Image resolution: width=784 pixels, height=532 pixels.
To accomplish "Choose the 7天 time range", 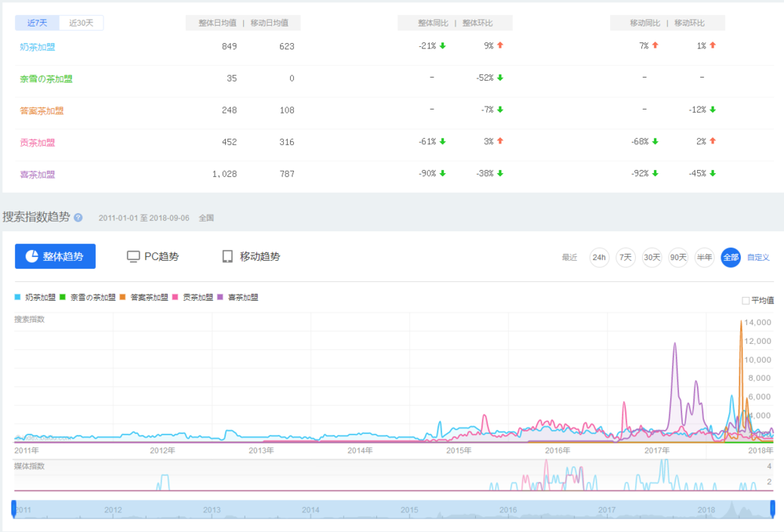I will (626, 257).
